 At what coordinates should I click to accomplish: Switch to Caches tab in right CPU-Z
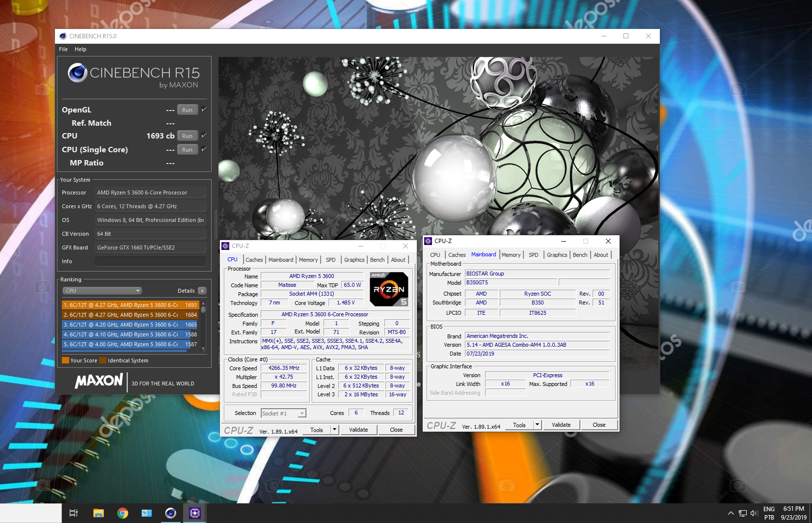457,255
